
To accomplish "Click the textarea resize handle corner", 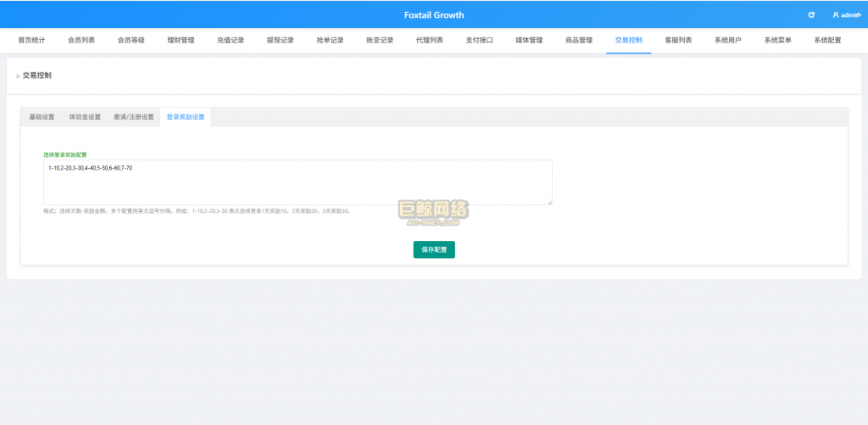I will point(549,202).
